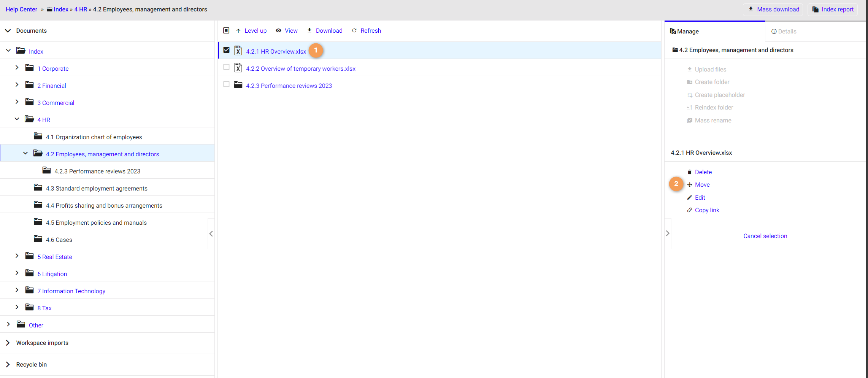
Task: Click the Excel icon of HR Overview file
Action: click(238, 51)
